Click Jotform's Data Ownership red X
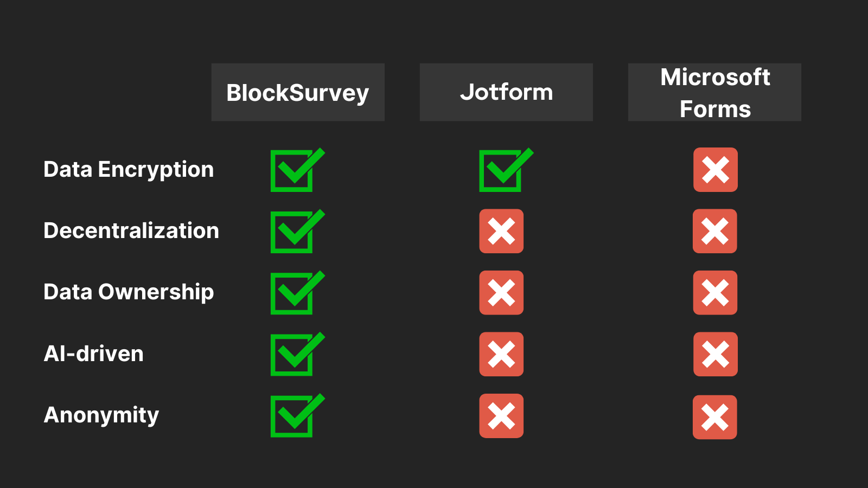The height and width of the screenshot is (488, 868). tap(501, 293)
